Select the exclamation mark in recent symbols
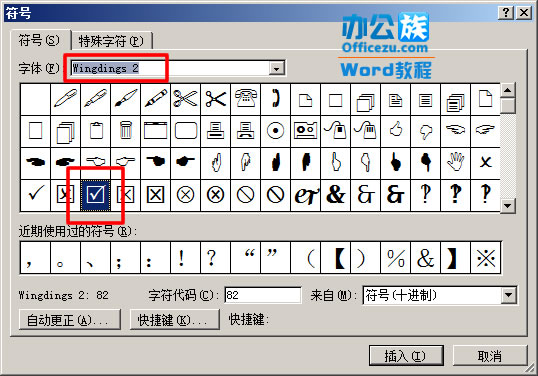Screen dimensions: 538x376 [185, 258]
